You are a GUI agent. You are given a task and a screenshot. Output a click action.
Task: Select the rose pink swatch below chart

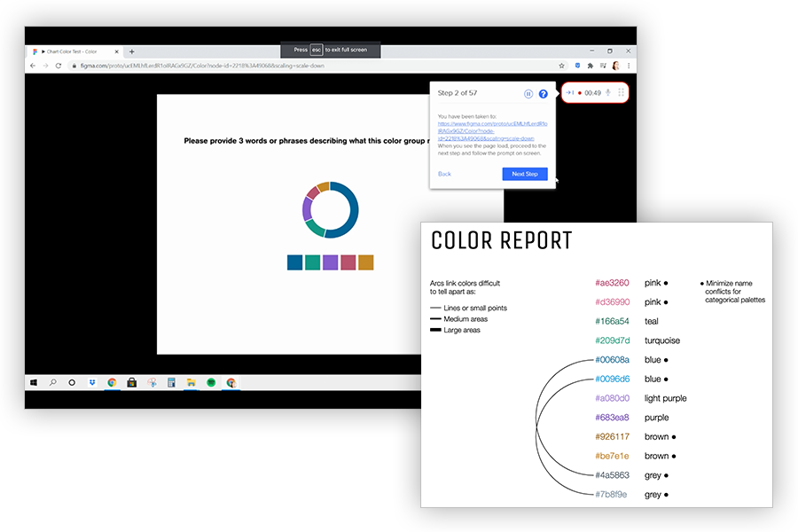tap(348, 262)
